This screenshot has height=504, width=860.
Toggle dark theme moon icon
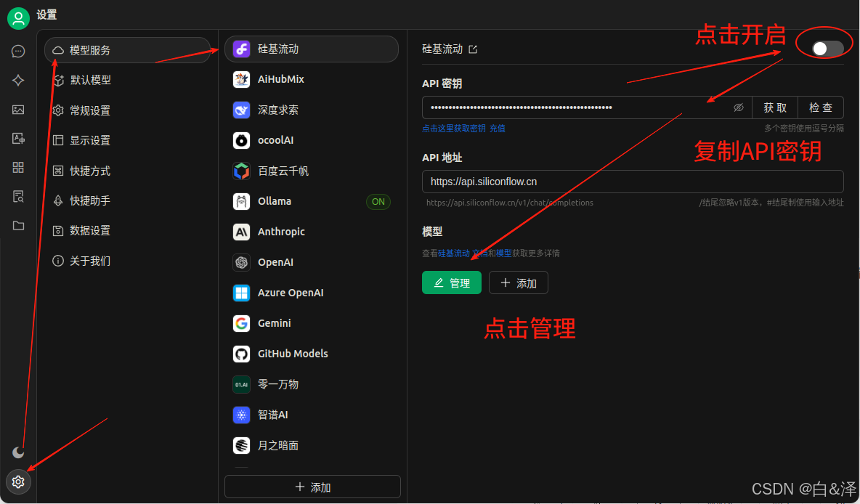point(18,452)
